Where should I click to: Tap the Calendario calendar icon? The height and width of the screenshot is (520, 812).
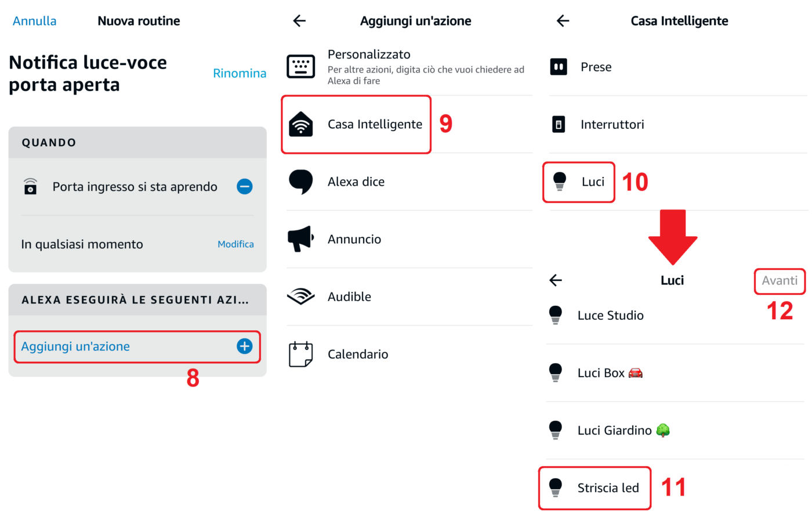300,354
